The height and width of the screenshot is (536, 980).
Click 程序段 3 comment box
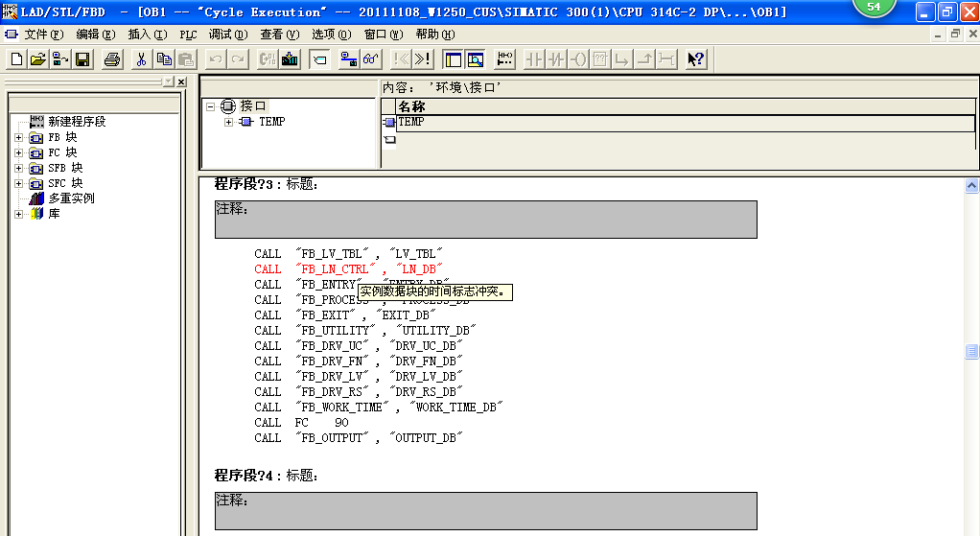click(485, 220)
